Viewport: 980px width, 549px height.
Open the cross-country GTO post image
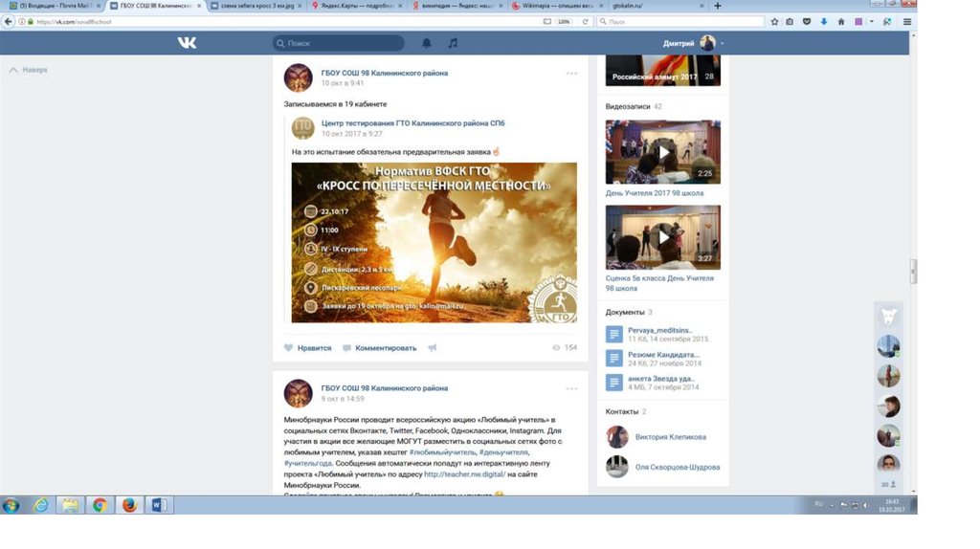434,242
